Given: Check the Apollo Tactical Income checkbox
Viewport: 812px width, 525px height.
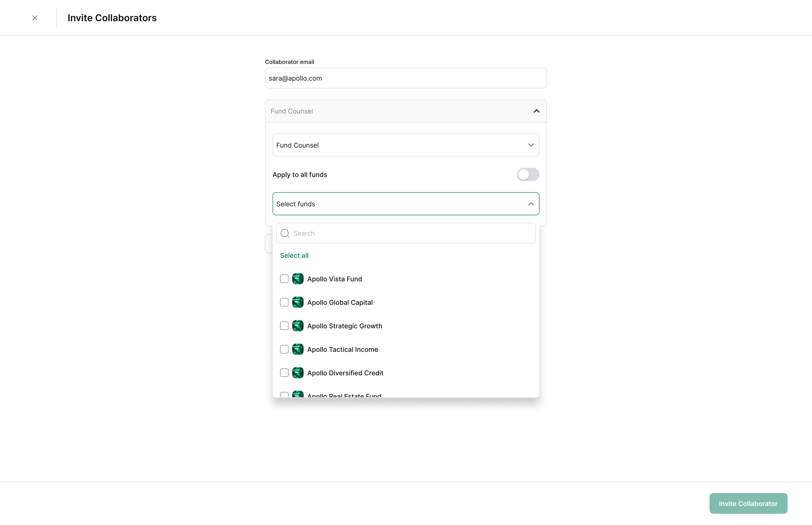Looking at the screenshot, I should 284,349.
